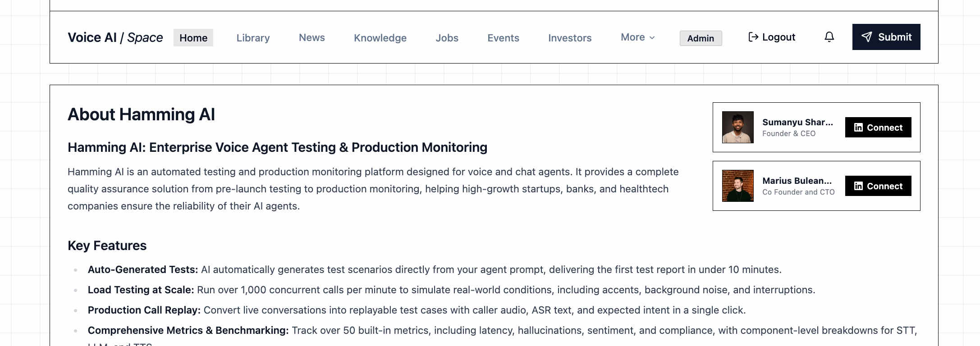Click the Admin badge button
The height and width of the screenshot is (346, 980).
click(x=701, y=38)
